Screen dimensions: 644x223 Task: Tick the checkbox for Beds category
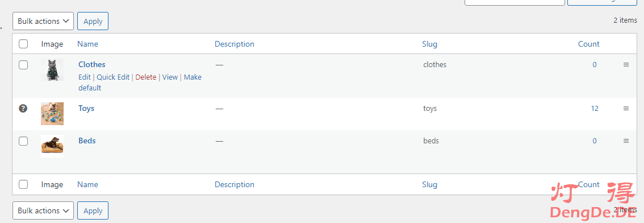(23, 141)
